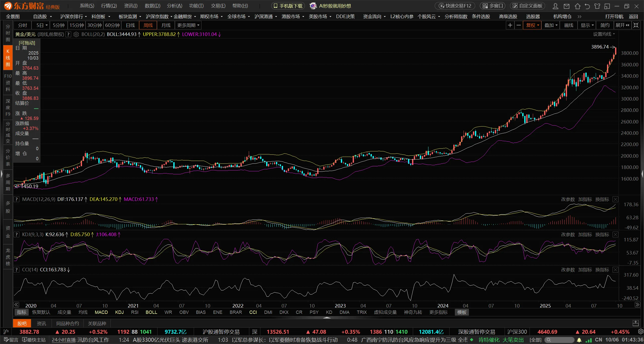This screenshot has height=344, width=644.
Task: Click 换指标 in the KDJ panel
Action: pos(602,235)
